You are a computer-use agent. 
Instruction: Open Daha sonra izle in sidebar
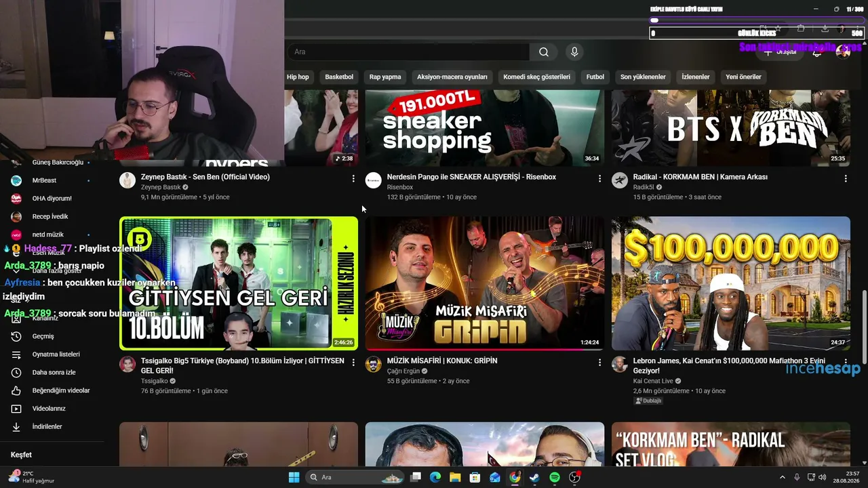point(52,373)
